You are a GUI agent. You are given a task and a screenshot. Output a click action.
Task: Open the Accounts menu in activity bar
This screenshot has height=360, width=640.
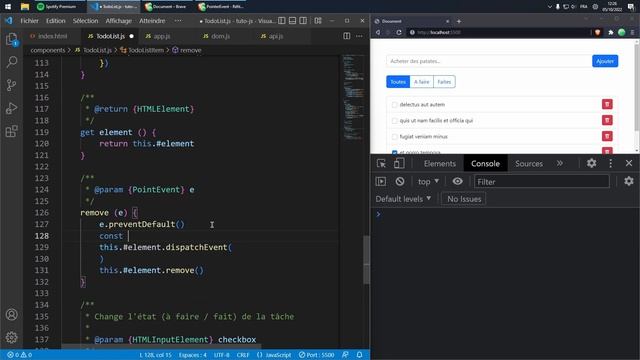[11, 315]
